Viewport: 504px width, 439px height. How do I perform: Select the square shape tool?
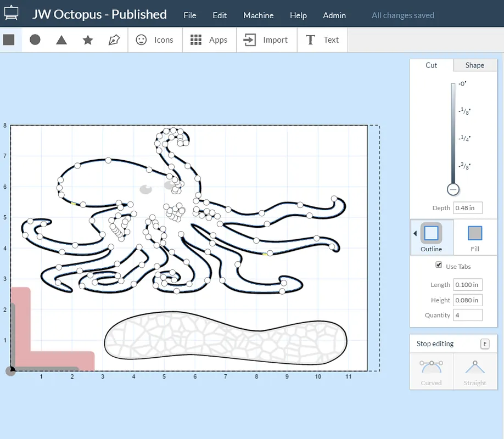[9, 40]
